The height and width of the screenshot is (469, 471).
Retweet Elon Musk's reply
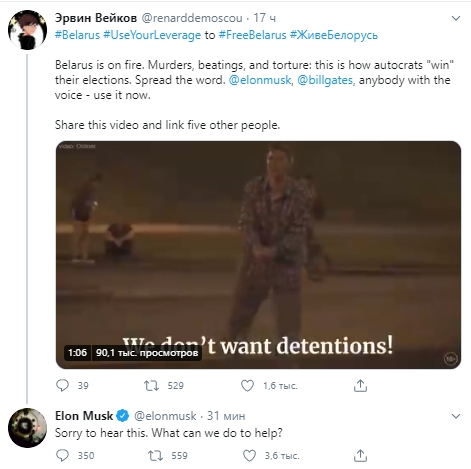pyautogui.click(x=155, y=456)
